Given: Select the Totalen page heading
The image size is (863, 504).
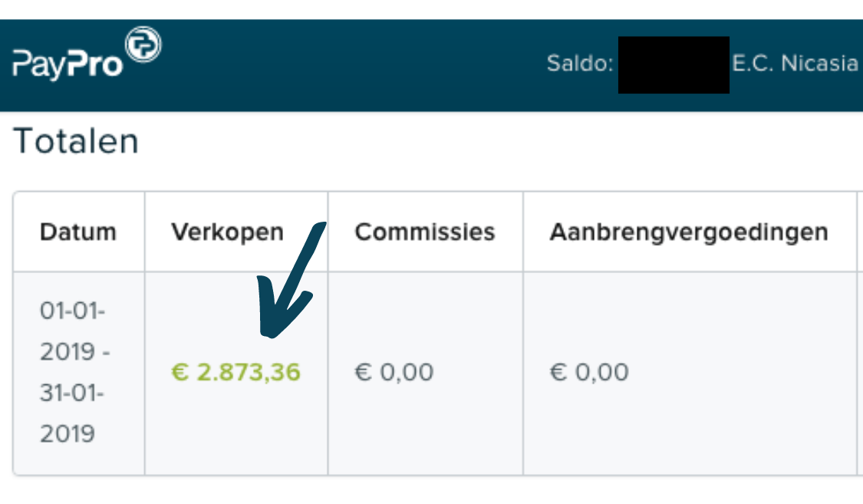Looking at the screenshot, I should [x=76, y=141].
